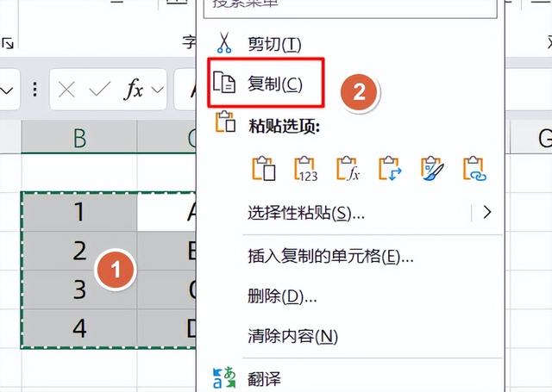Choose Delete (删除) menu entry

(x=282, y=296)
